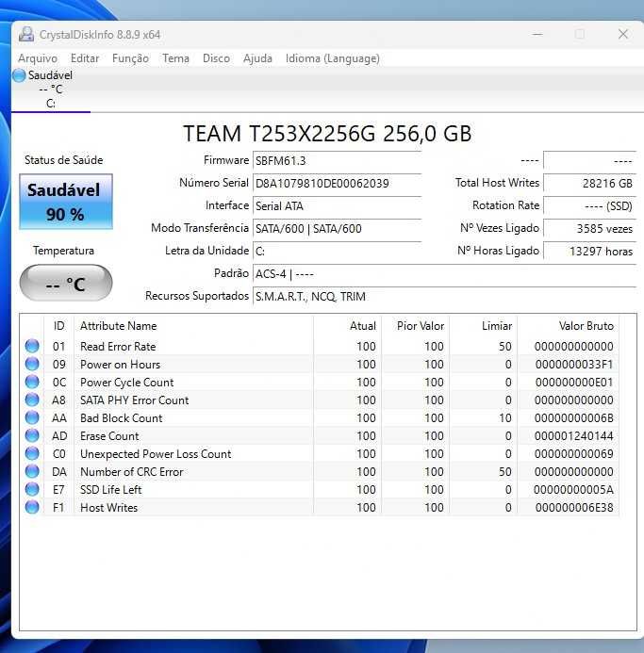
Task: Click the Firmware field SBFM61.3
Action: coord(337,161)
